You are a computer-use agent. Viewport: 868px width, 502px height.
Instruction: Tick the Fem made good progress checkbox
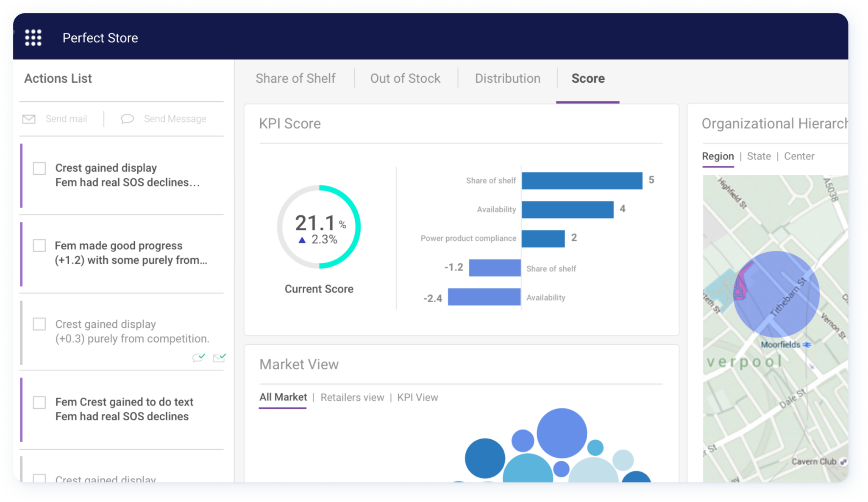[x=39, y=245]
